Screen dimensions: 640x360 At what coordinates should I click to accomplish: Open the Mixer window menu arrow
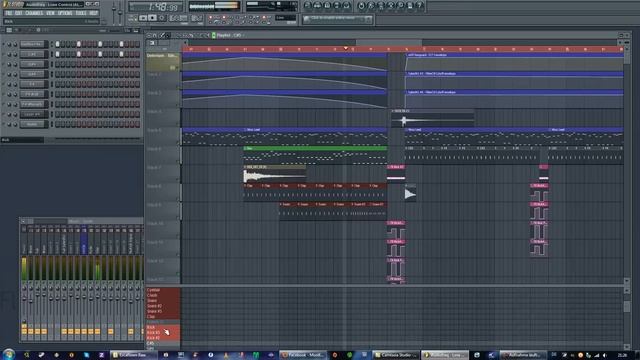point(23,221)
